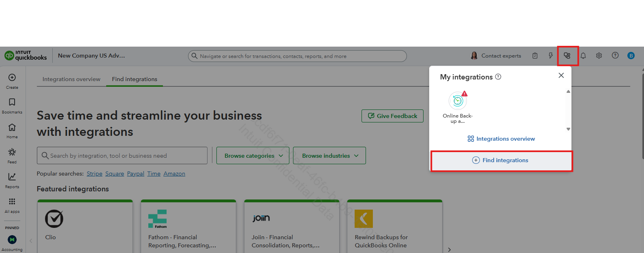This screenshot has width=644, height=253.
Task: Click Contact experts in header
Action: pos(496,56)
